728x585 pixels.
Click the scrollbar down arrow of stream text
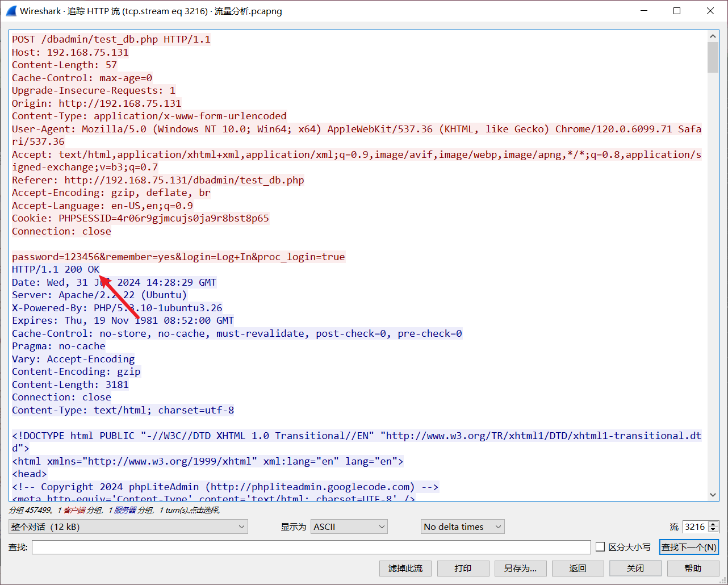click(x=713, y=495)
